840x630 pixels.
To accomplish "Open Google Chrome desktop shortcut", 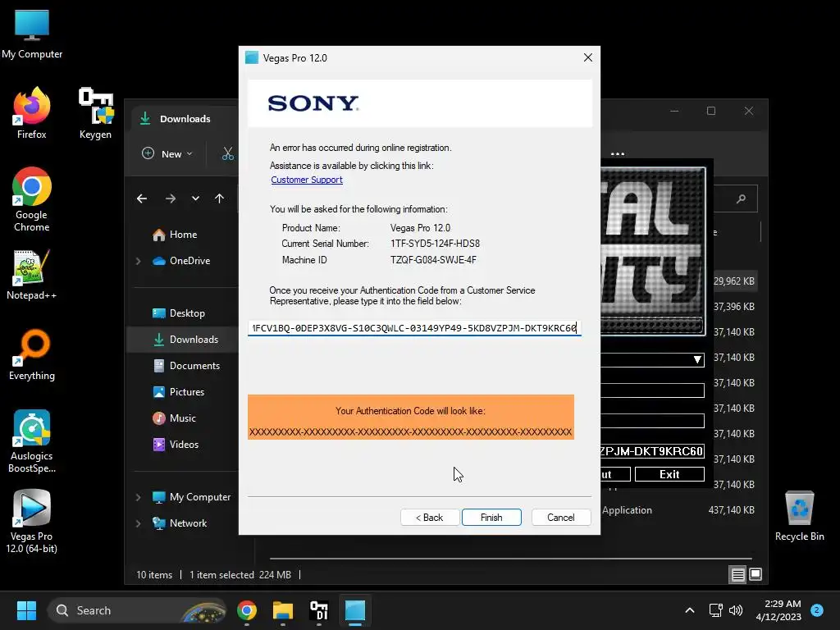I will [32, 199].
